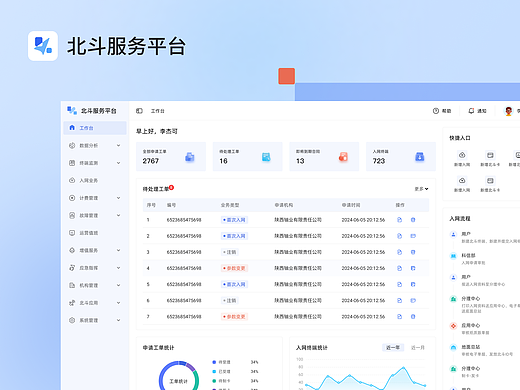Click order number 6523685475698 in row 2
The image size is (520, 390).
click(x=184, y=236)
